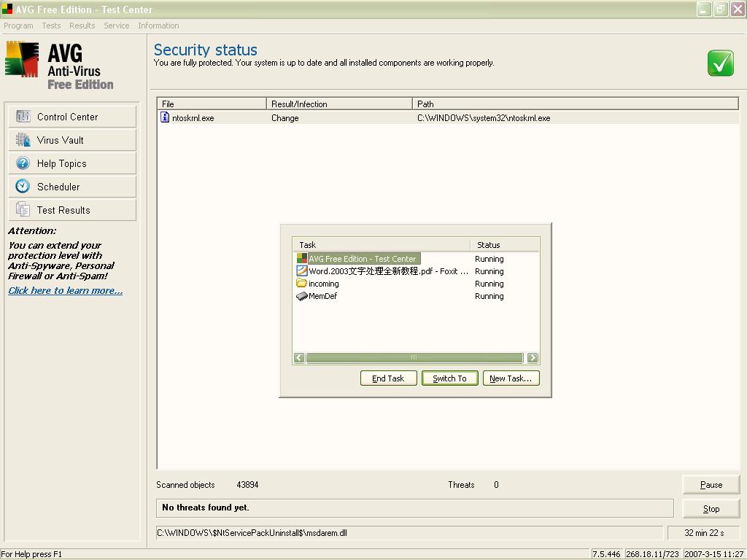Open the Scheduler
747x560 pixels.
click(x=72, y=186)
